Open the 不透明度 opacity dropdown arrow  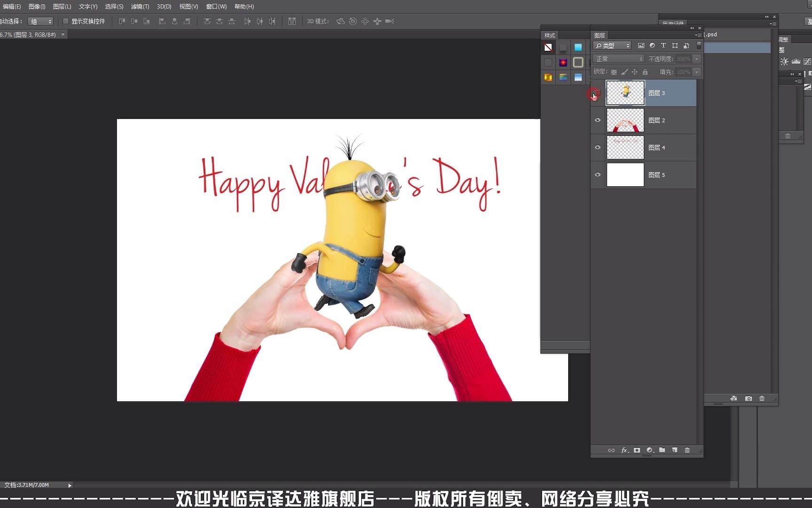tap(697, 59)
